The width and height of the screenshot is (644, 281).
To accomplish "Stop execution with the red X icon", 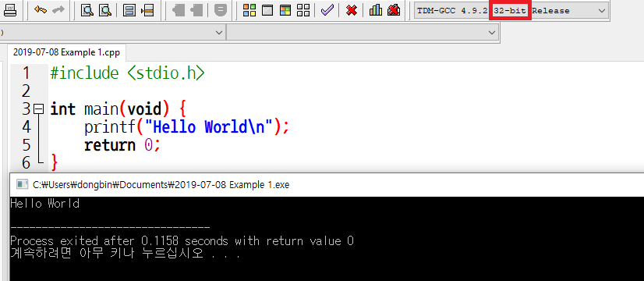I will pyautogui.click(x=352, y=10).
